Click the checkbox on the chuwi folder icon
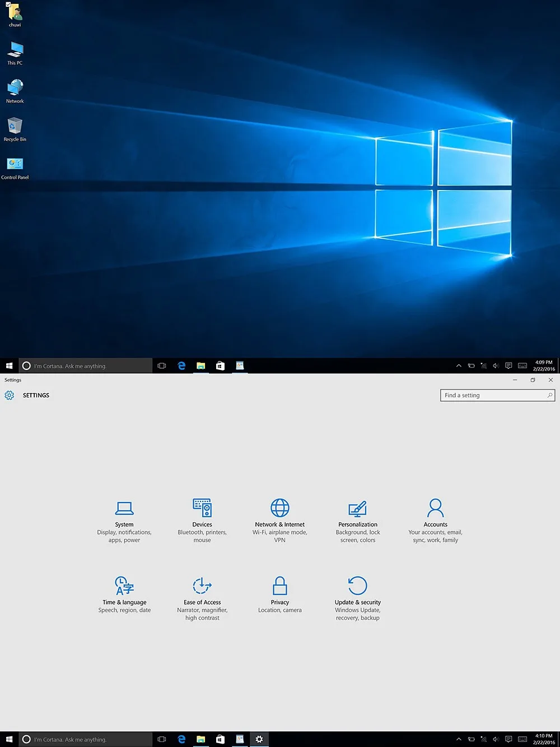 click(8, 4)
